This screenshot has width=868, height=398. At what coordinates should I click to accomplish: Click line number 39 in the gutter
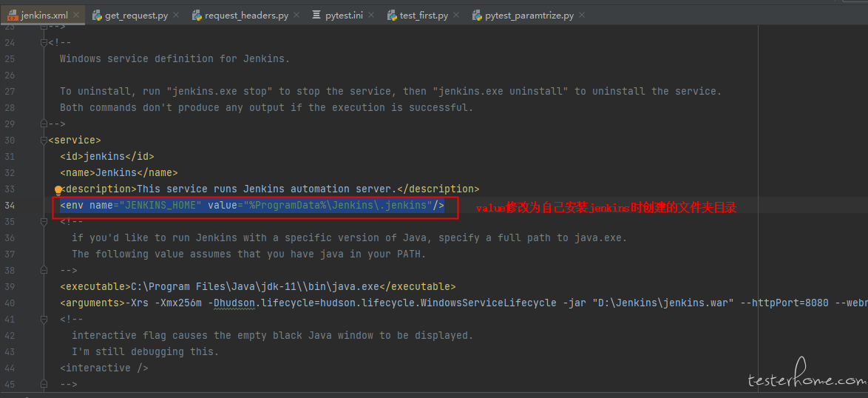10,287
